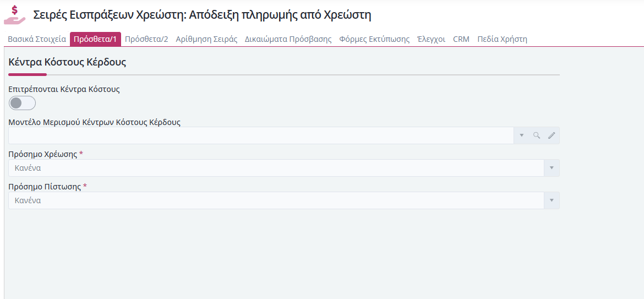Click inside Μοντέλο Μερισμού Κέντρων Κόστους input

261,135
